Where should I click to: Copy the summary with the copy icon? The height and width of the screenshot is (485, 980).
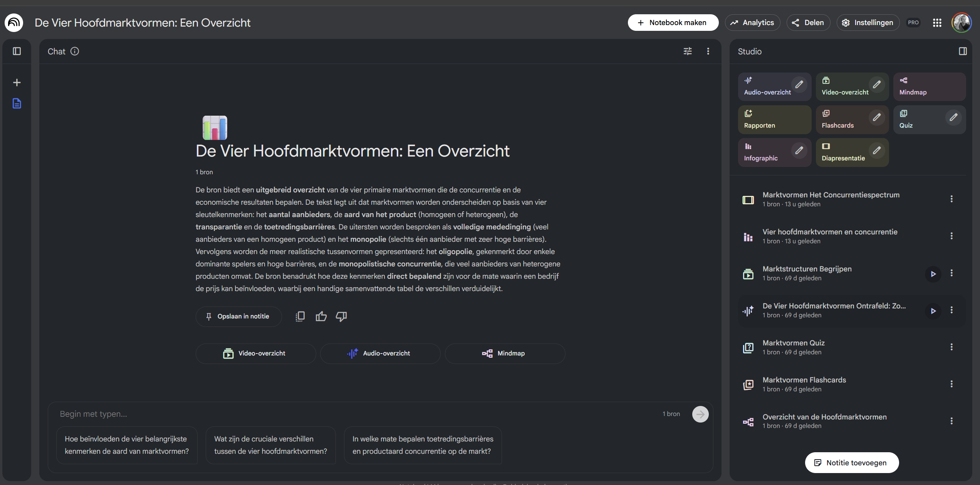300,317
